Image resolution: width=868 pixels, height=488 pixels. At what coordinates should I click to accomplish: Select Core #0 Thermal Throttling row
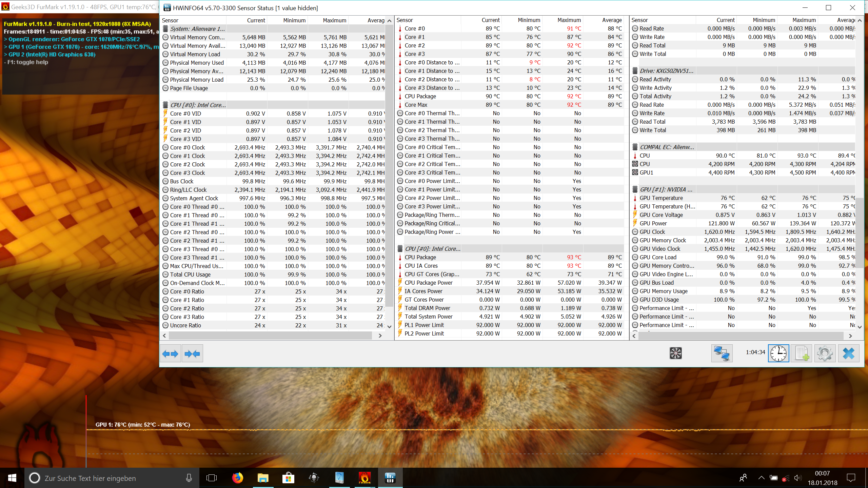[x=510, y=113]
